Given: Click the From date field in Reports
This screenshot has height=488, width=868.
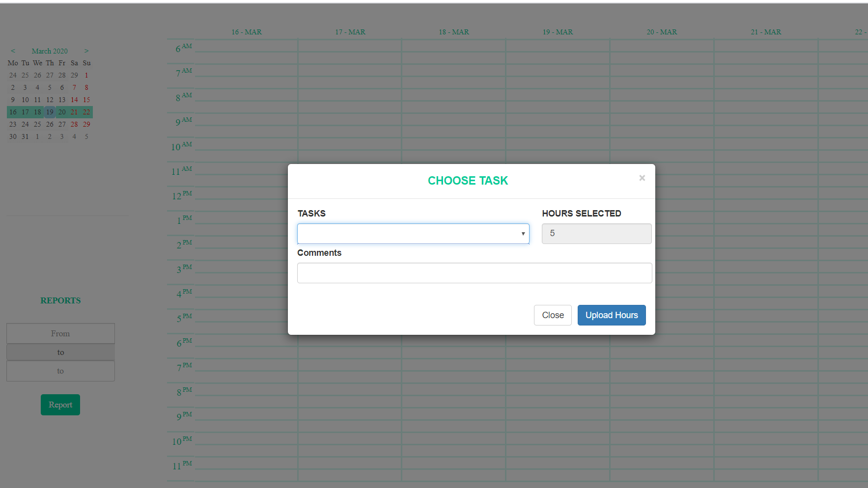Looking at the screenshot, I should coord(60,333).
